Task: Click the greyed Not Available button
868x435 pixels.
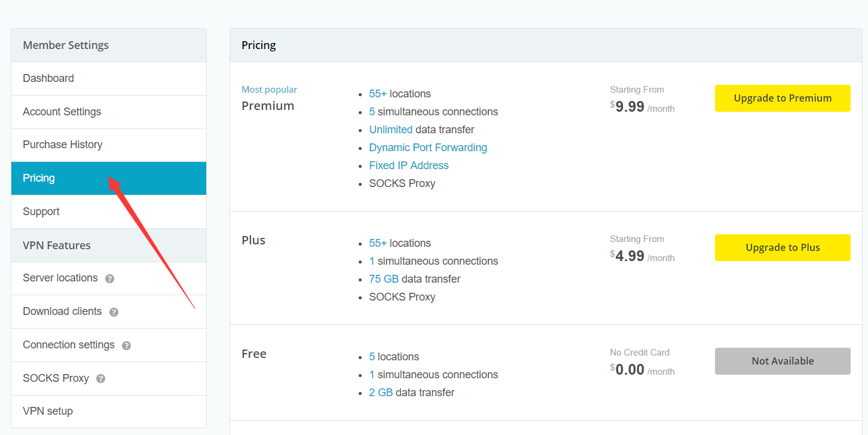Action: tap(783, 361)
